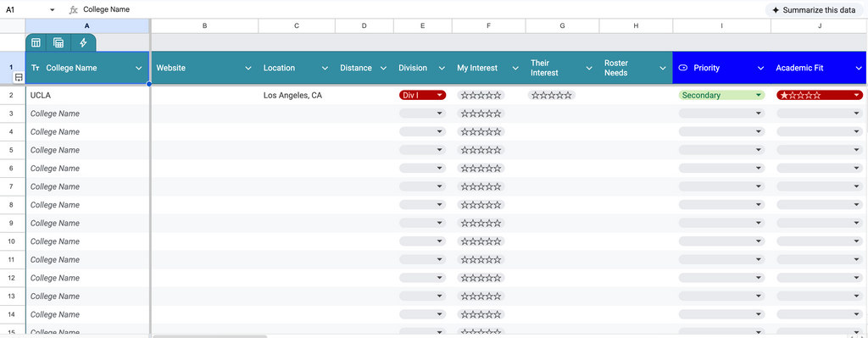868x338 pixels.
Task: Click the text type icon beside College Name
Action: [x=36, y=68]
